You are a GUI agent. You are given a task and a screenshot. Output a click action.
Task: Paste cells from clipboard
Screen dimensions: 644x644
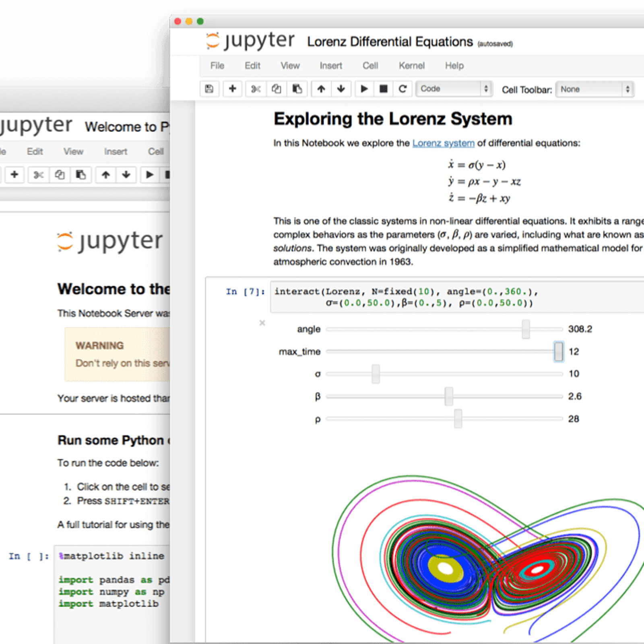297,89
